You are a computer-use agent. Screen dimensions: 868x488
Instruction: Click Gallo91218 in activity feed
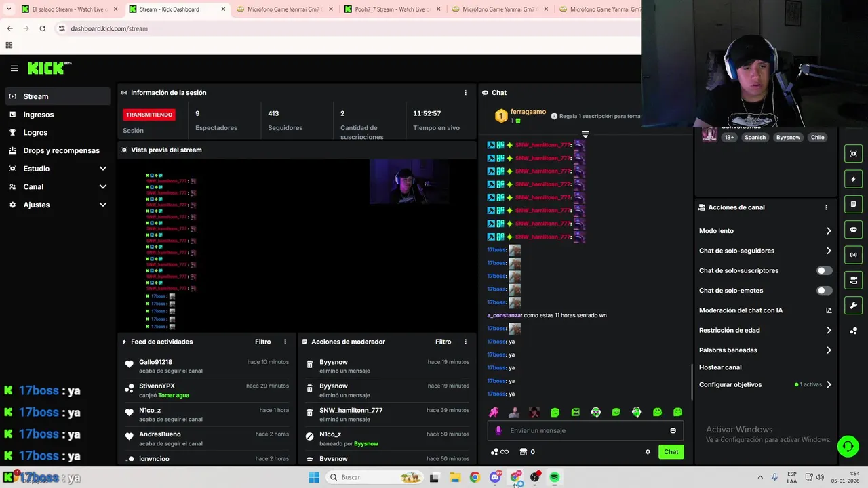(x=155, y=362)
